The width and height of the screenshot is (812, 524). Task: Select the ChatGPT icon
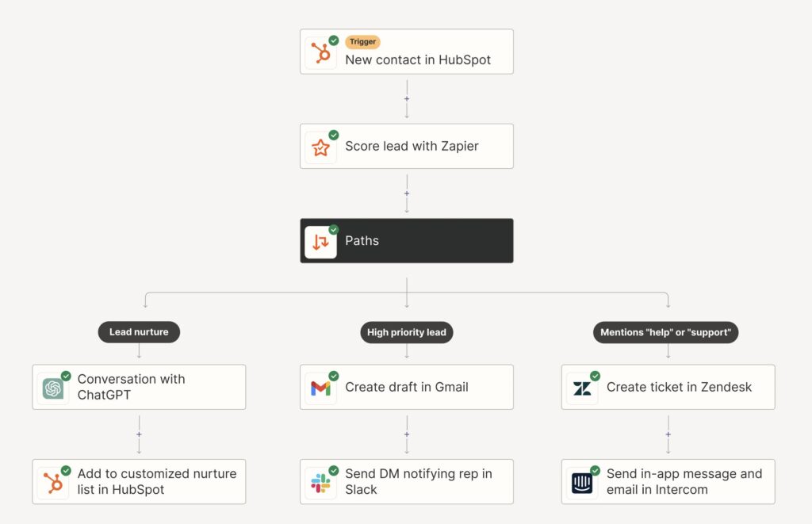pyautogui.click(x=53, y=387)
